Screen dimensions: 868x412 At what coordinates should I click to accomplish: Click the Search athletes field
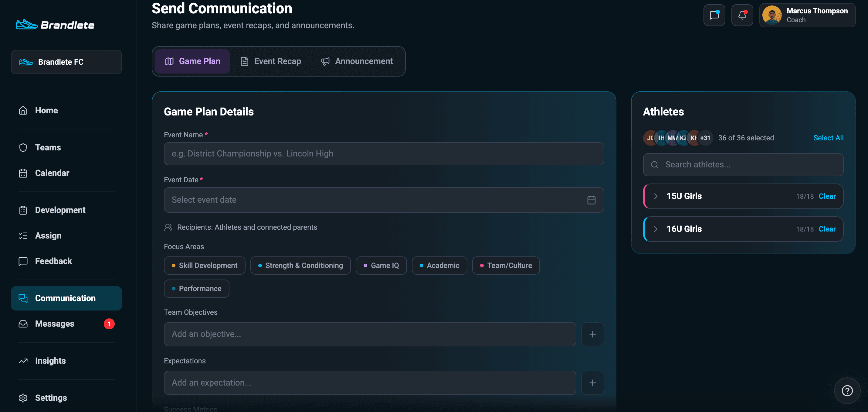tap(743, 165)
